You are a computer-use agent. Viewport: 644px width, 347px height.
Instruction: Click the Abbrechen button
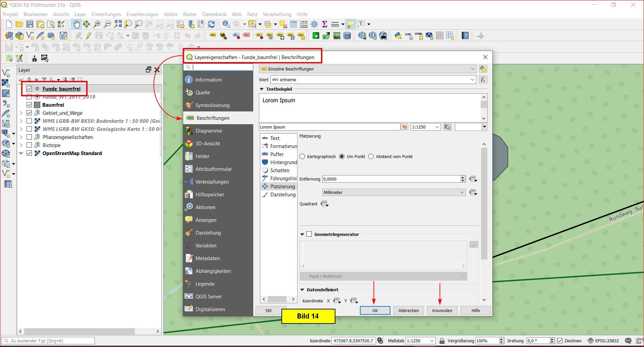click(x=408, y=310)
